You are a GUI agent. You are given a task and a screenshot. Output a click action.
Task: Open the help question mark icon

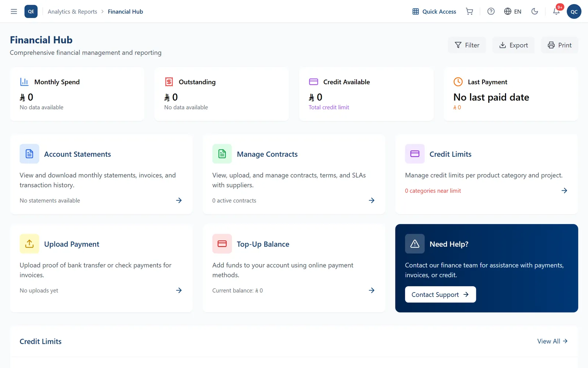pos(491,11)
